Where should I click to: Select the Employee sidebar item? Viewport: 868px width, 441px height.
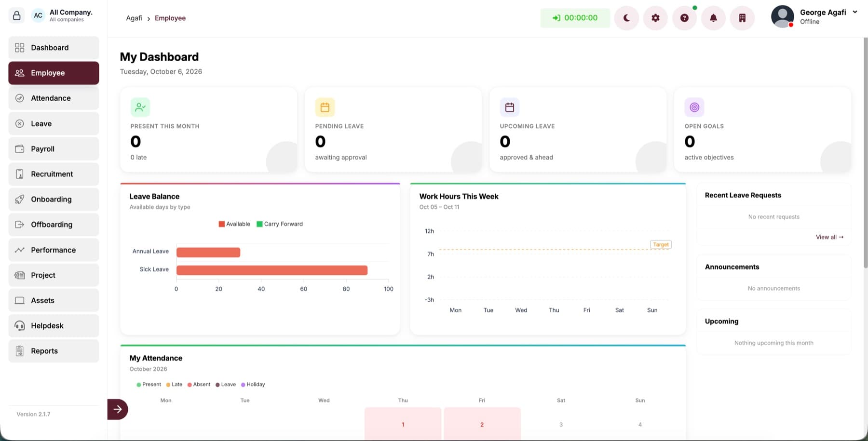(x=54, y=73)
